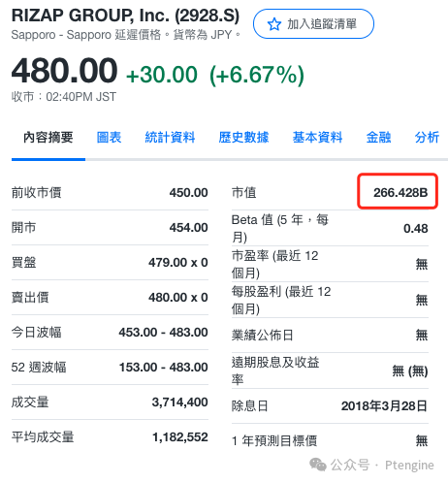Image resolution: width=448 pixels, height=483 pixels.
Task: Click the Beta value 0.48
Action: click(416, 229)
